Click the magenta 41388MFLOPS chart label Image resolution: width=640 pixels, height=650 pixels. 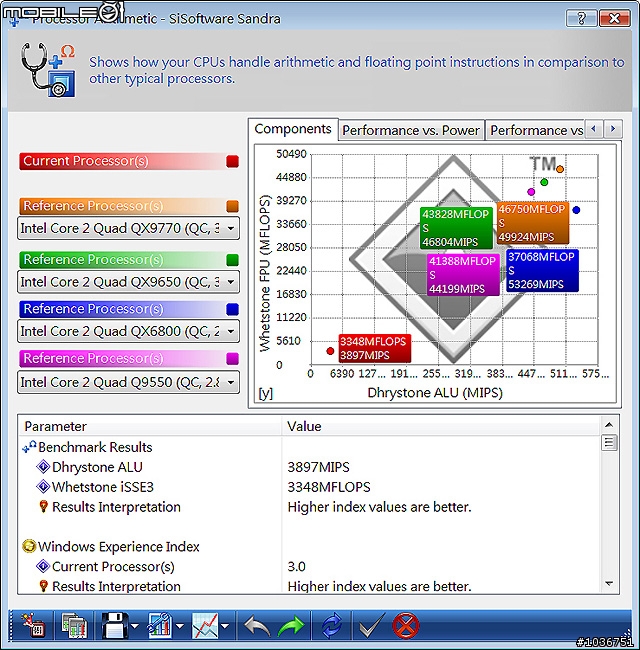point(463,275)
